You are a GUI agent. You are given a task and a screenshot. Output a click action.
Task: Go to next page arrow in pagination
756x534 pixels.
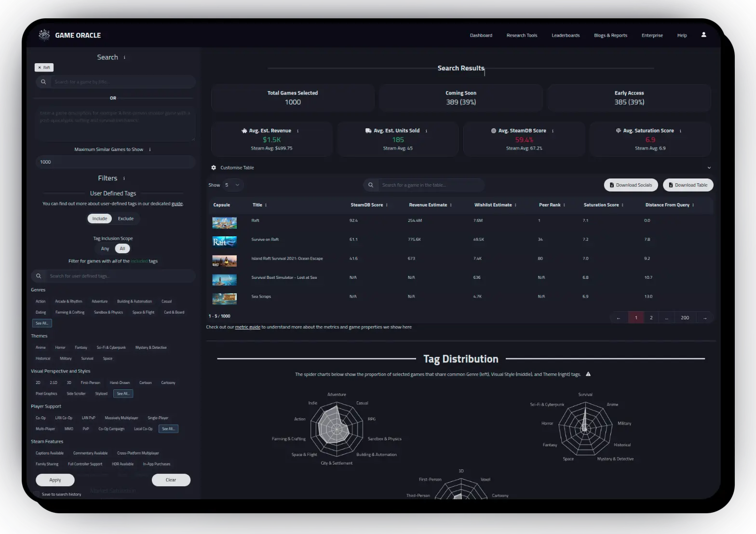point(705,318)
